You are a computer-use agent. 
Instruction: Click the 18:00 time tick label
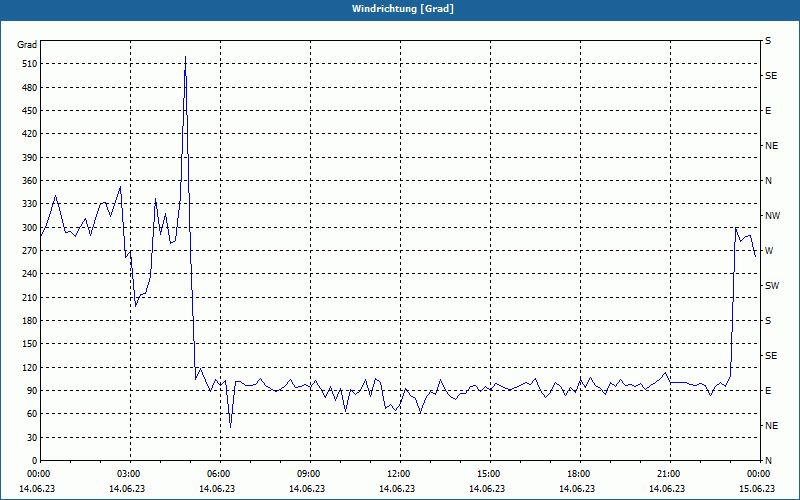(x=579, y=474)
